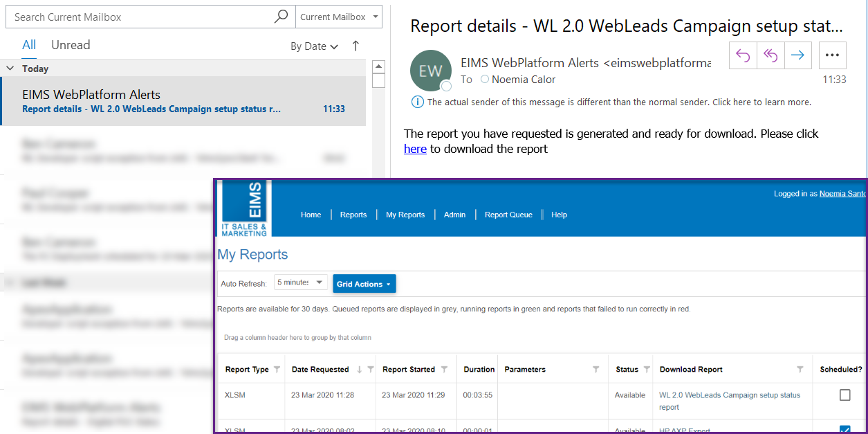Open the Status column filter icon
Image resolution: width=868 pixels, height=434 pixels.
647,370
